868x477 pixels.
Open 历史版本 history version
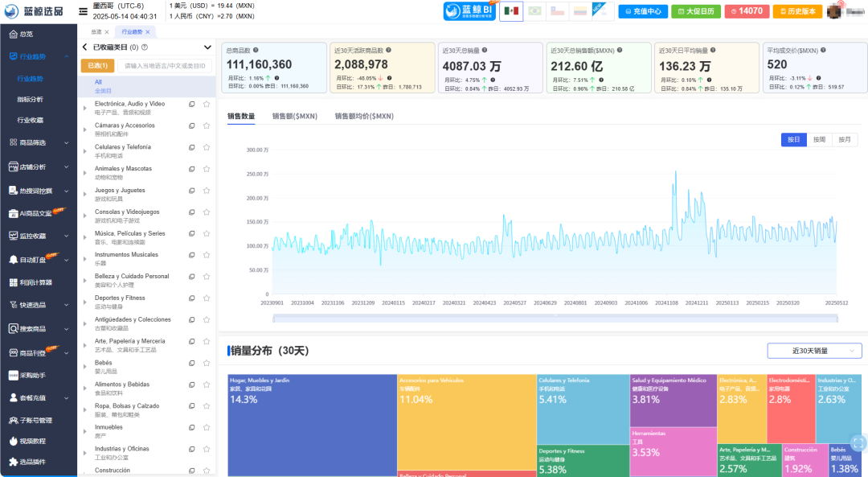click(797, 11)
